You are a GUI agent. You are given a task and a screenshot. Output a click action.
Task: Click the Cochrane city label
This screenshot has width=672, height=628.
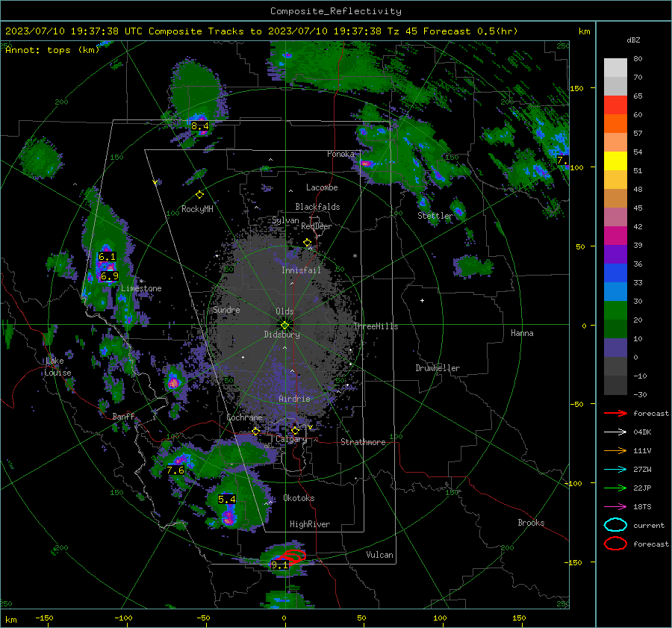[244, 417]
